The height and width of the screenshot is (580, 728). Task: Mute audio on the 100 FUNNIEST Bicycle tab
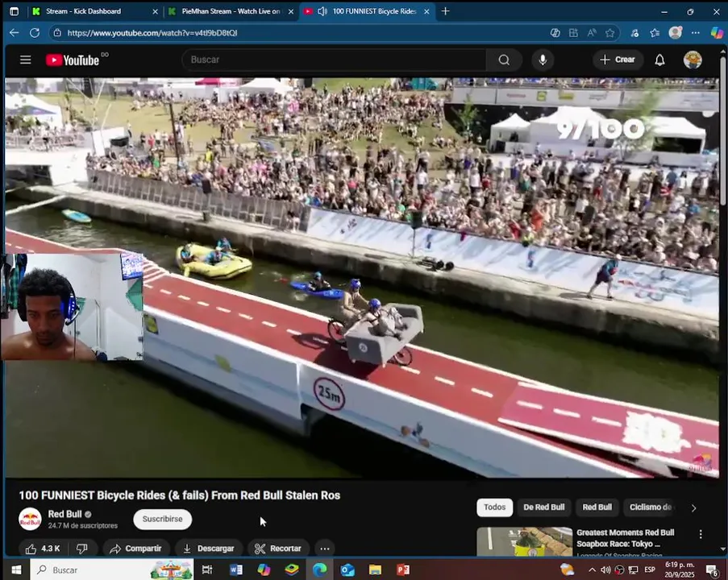tap(322, 11)
